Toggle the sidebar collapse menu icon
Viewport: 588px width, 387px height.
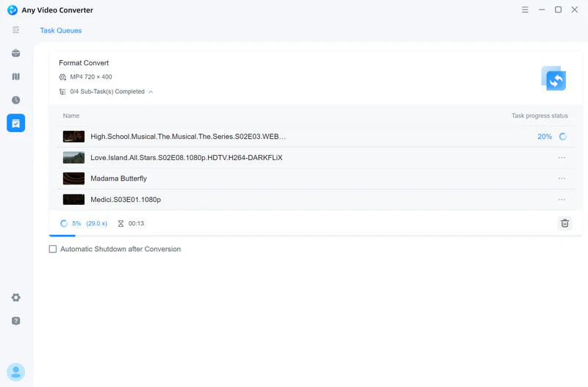click(16, 30)
